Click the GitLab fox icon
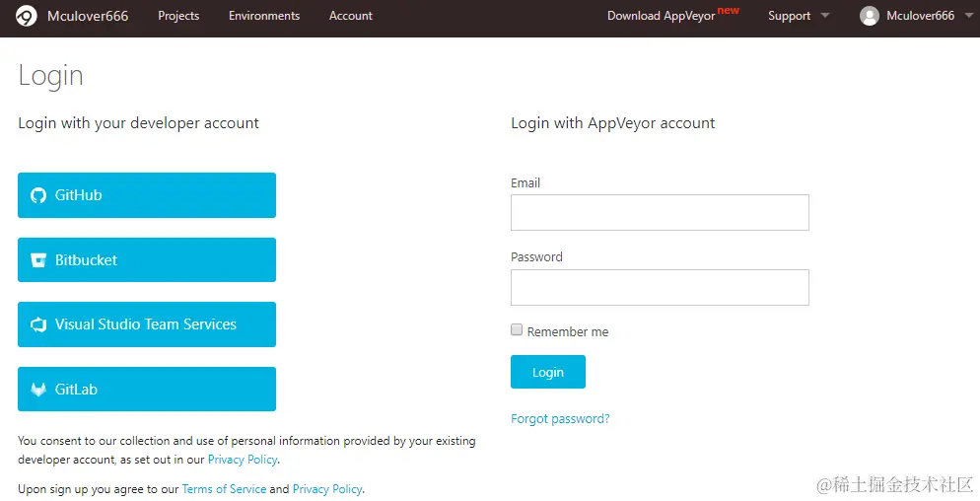The height and width of the screenshot is (501, 980). click(38, 390)
